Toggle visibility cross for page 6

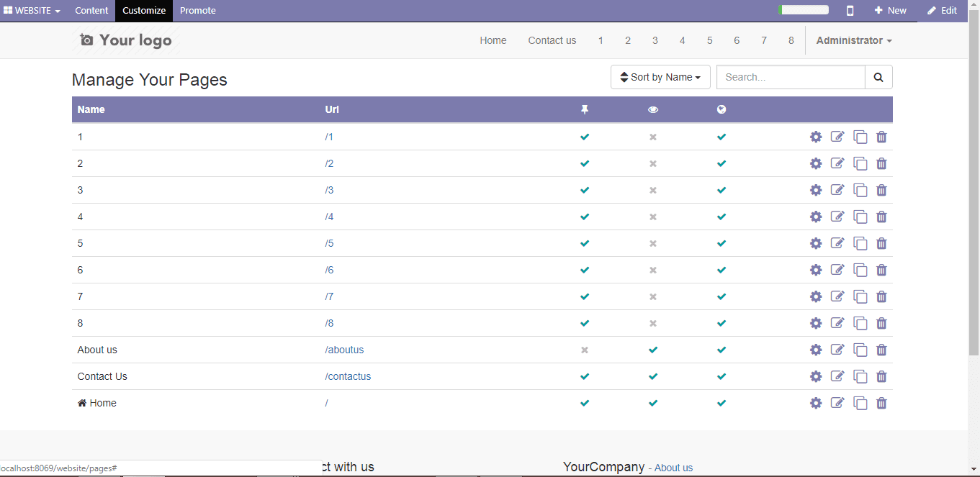click(x=653, y=270)
